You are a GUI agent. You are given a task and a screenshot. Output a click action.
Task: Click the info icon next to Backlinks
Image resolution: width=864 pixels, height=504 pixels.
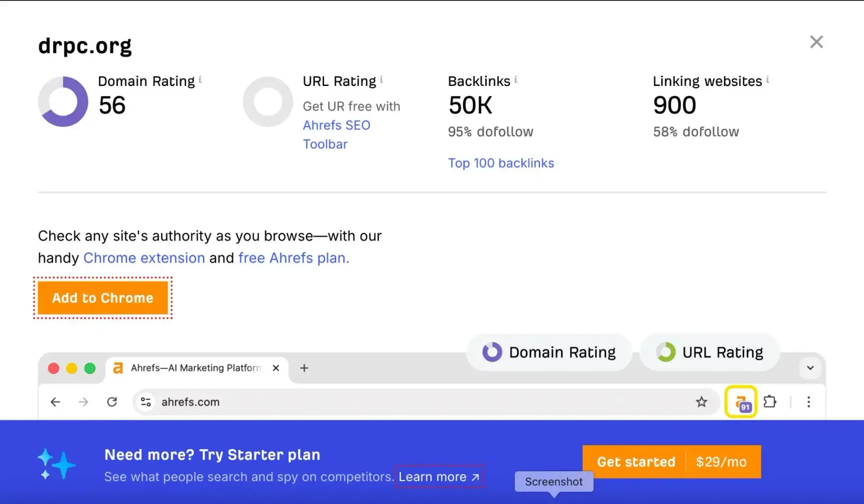tap(516, 80)
